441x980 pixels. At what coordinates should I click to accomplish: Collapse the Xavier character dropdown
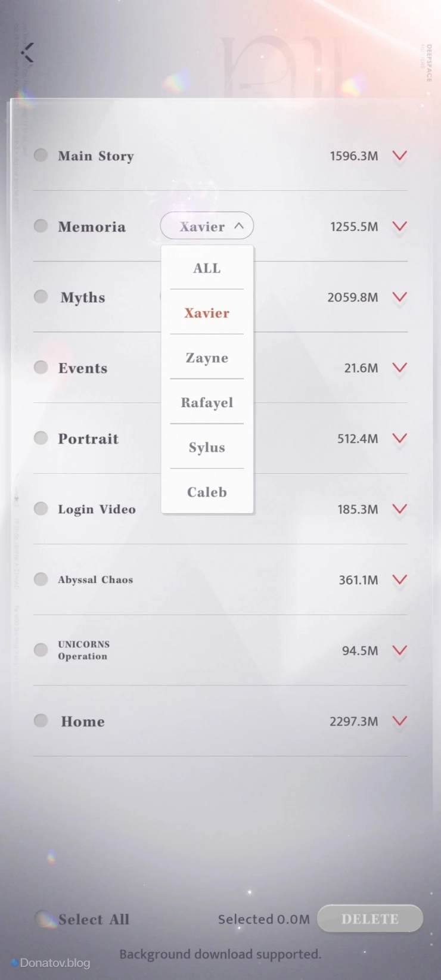click(x=207, y=226)
